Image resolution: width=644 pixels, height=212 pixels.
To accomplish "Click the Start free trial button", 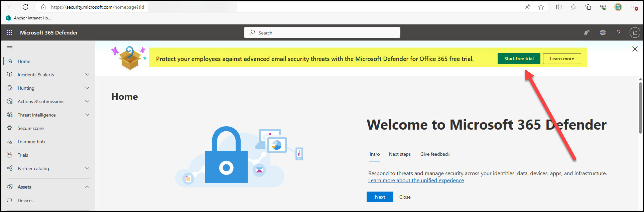I will pos(519,59).
